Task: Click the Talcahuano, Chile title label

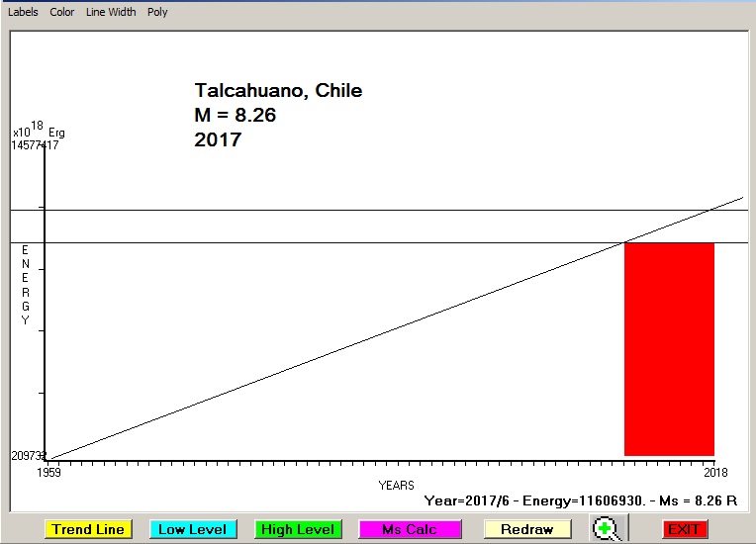Action: [x=278, y=91]
